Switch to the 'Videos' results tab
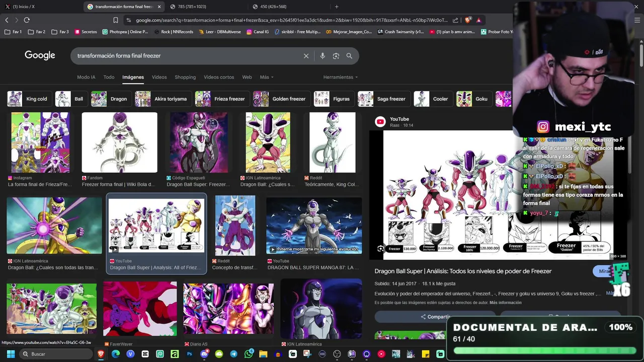Image resolution: width=644 pixels, height=362 pixels. (159, 77)
